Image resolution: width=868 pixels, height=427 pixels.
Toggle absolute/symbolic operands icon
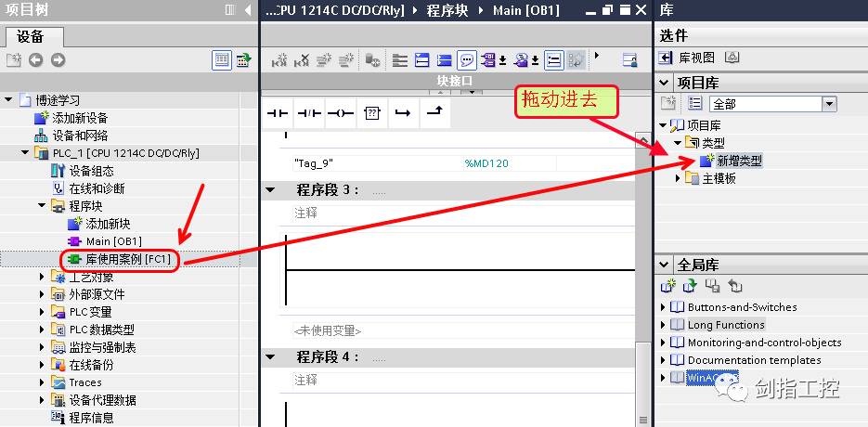[488, 59]
